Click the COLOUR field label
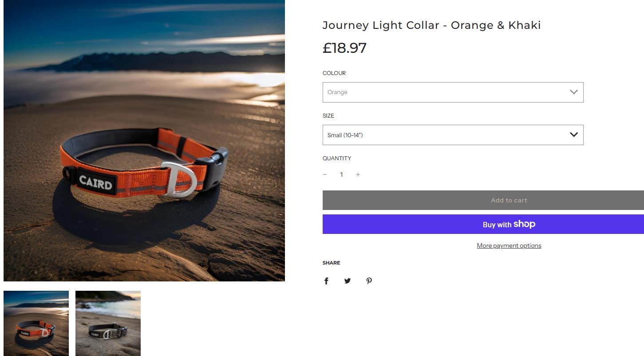 pos(334,73)
